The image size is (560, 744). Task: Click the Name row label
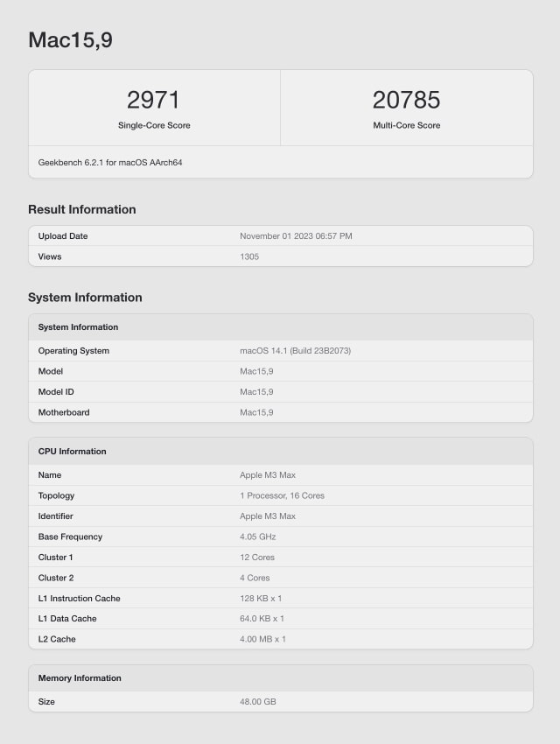coord(50,475)
